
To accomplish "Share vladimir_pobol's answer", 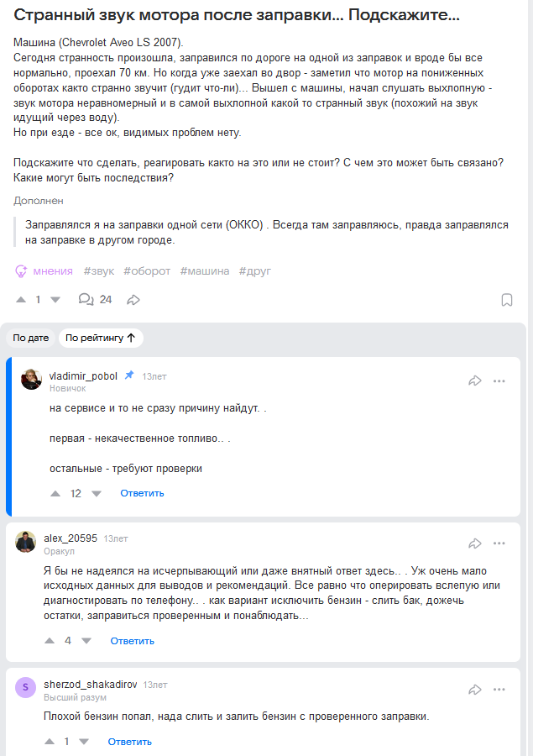I will point(475,381).
